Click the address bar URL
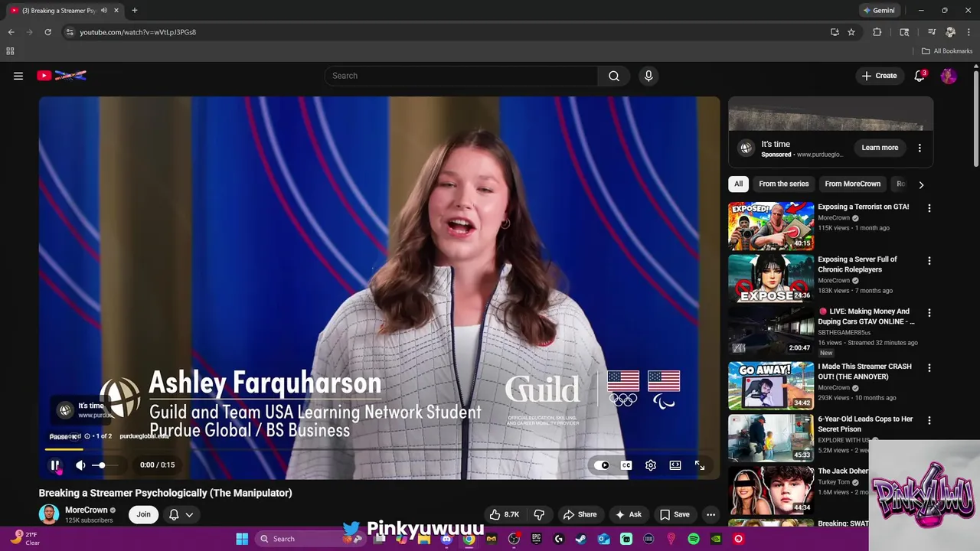 point(138,32)
